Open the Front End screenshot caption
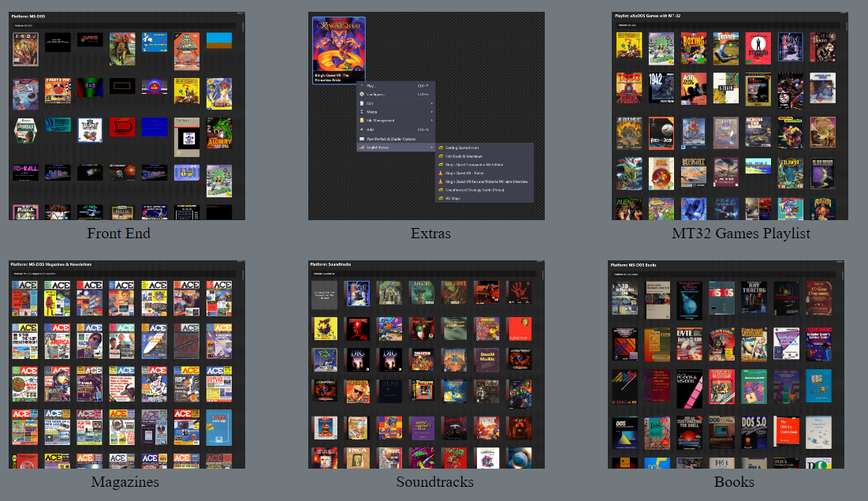This screenshot has height=501, width=868. 118,234
